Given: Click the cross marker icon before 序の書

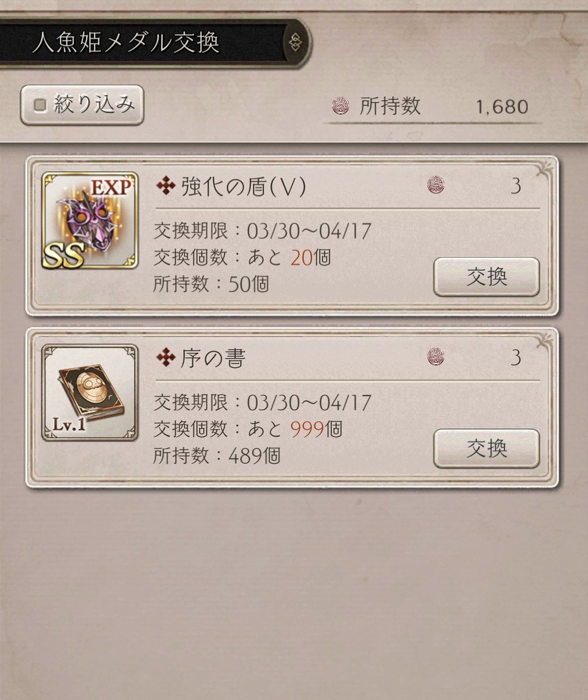Looking at the screenshot, I should point(166,358).
